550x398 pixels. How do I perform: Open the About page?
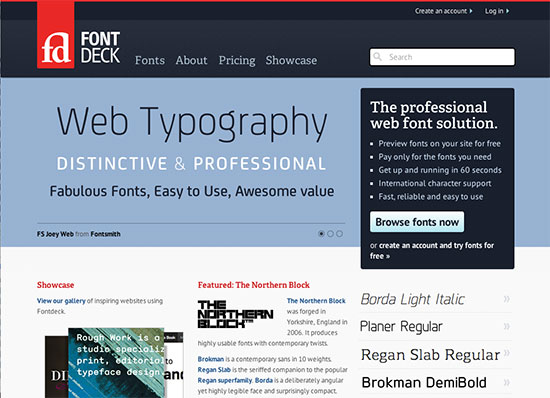tap(192, 60)
